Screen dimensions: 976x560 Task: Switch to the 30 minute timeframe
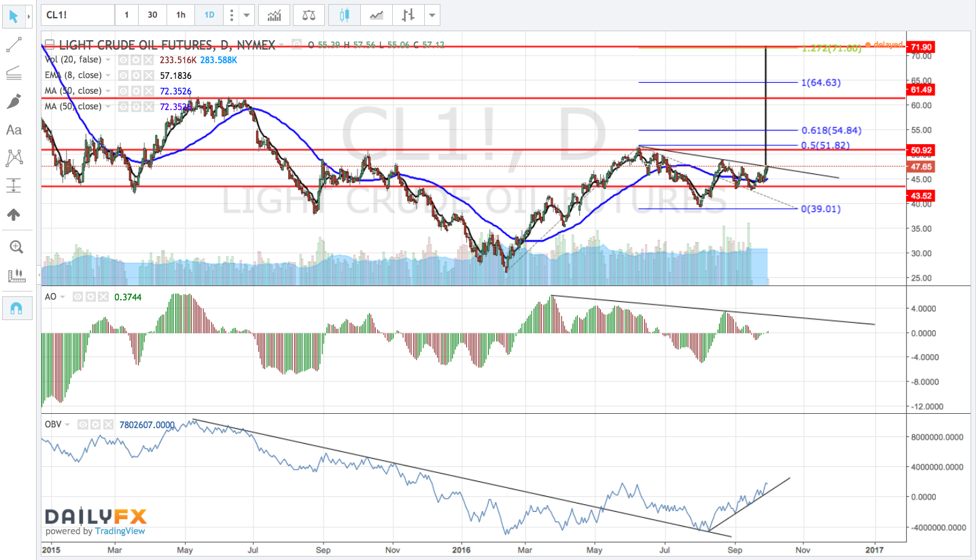[x=152, y=15]
